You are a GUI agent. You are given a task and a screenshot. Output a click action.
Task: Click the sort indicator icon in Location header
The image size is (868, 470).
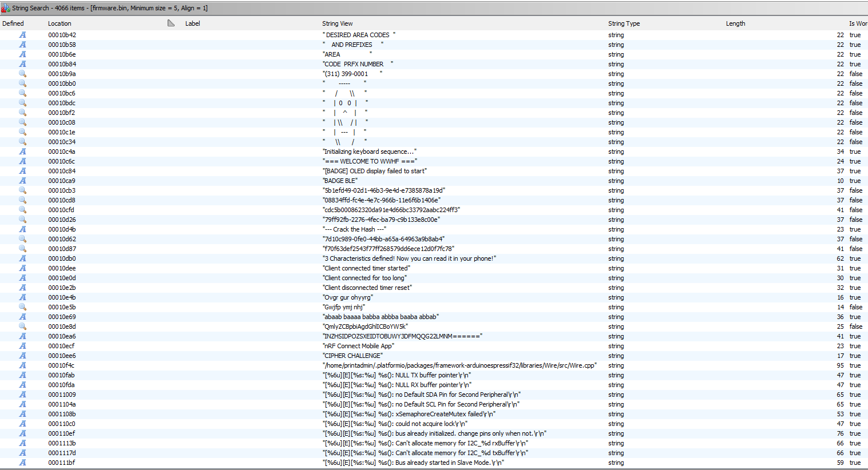tap(171, 23)
